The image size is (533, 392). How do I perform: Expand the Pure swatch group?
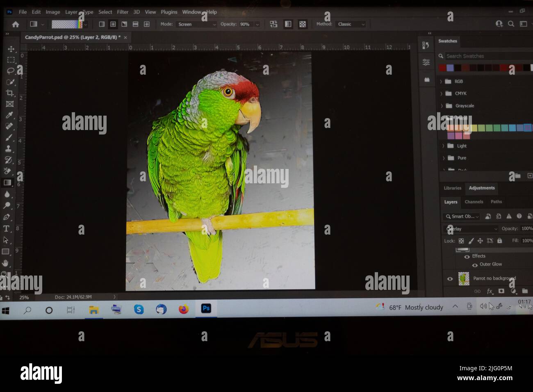pyautogui.click(x=444, y=158)
